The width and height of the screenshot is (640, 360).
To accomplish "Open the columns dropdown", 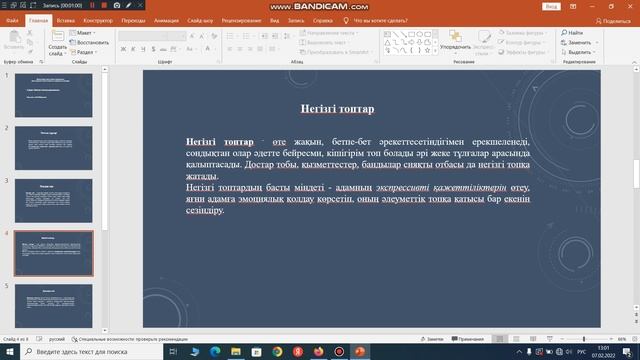I will tap(273, 49).
